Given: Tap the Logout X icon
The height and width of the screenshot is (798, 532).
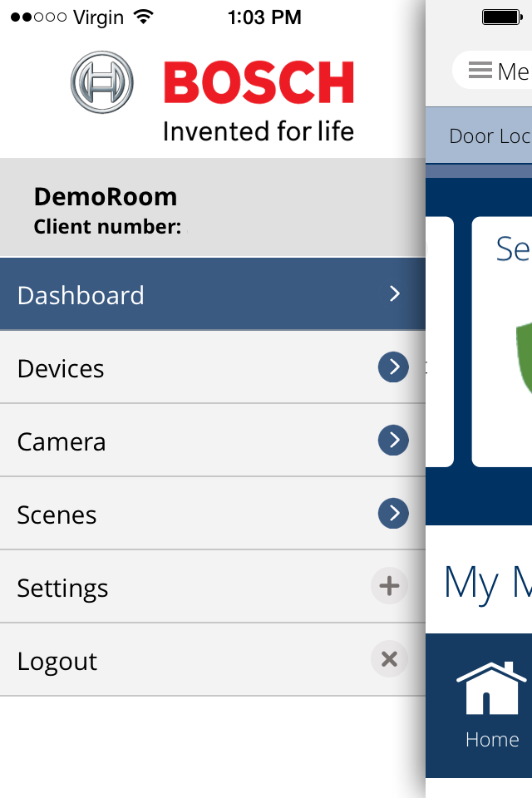Looking at the screenshot, I should tap(389, 660).
